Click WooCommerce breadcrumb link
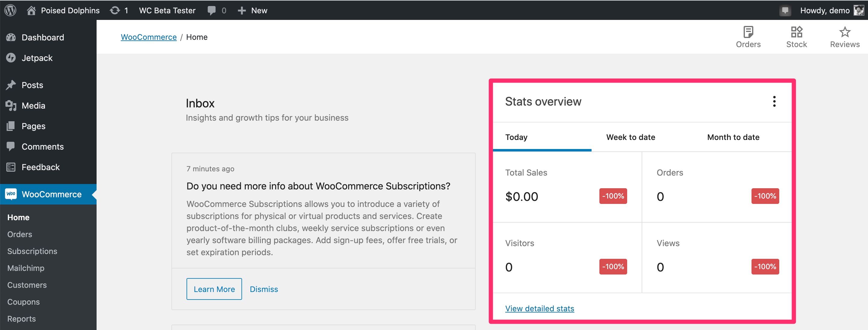868x330 pixels. tap(148, 37)
